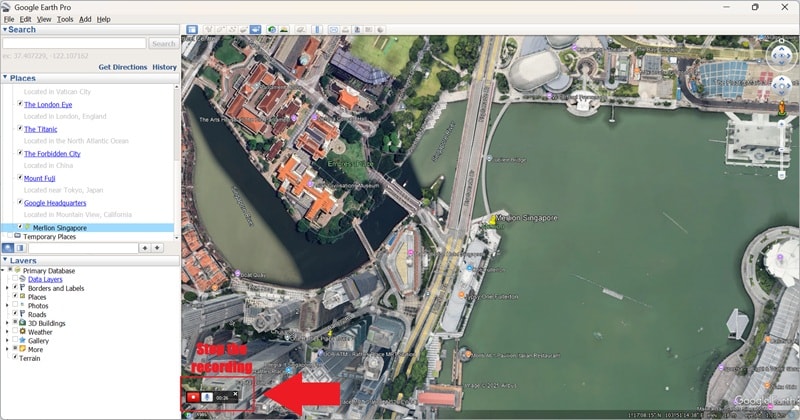The image size is (800, 420).
Task: Open the Tools menu
Action: point(65,19)
